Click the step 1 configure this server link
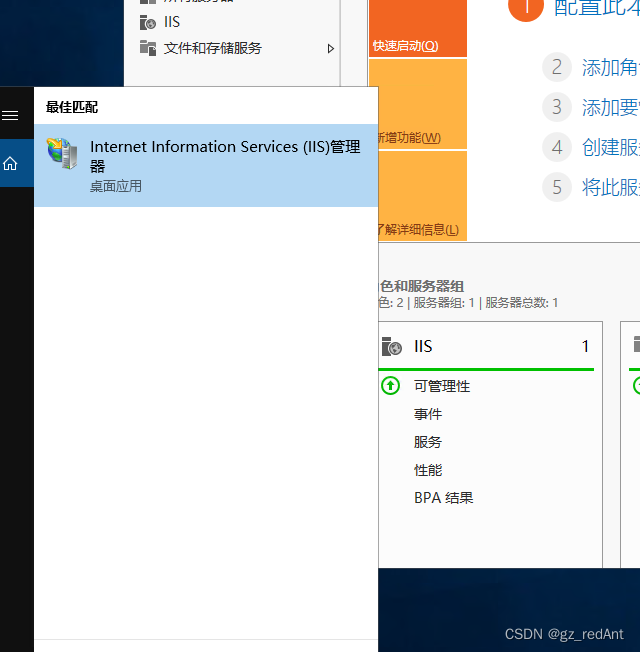 (597, 7)
